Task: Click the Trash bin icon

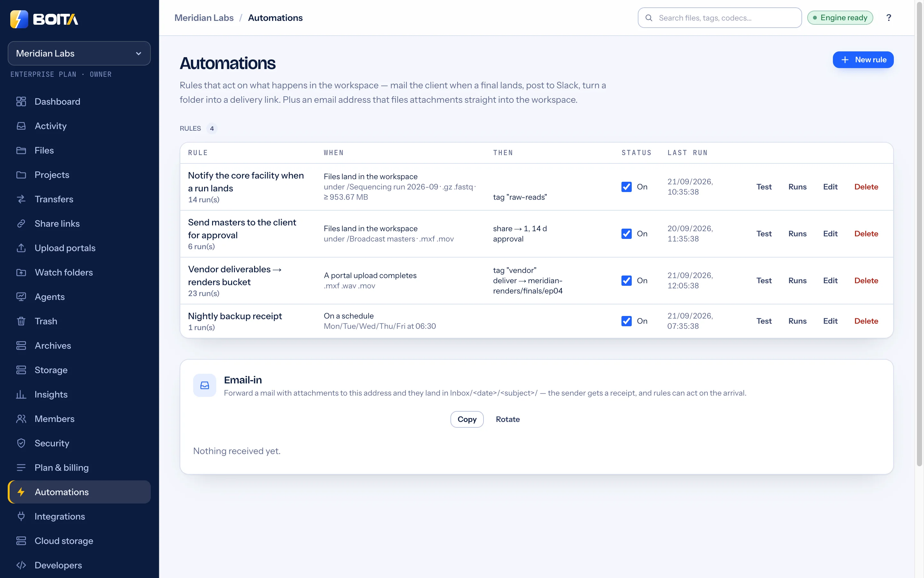Action: tap(21, 321)
